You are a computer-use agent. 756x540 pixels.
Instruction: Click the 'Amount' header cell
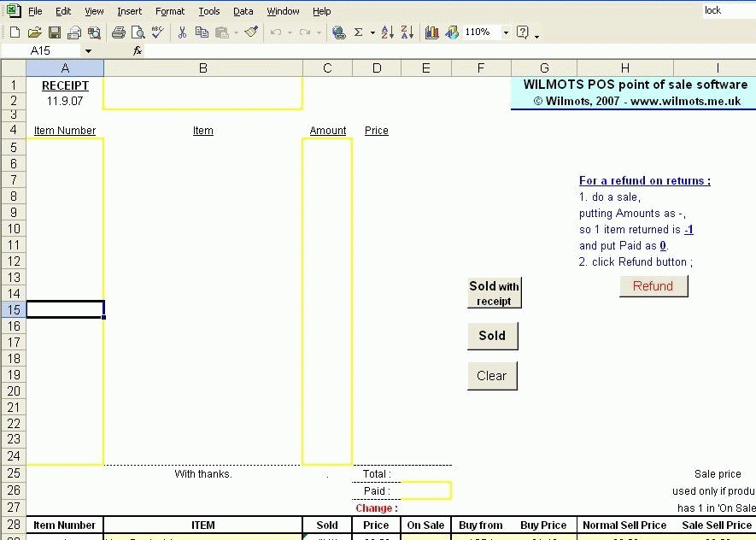328,131
